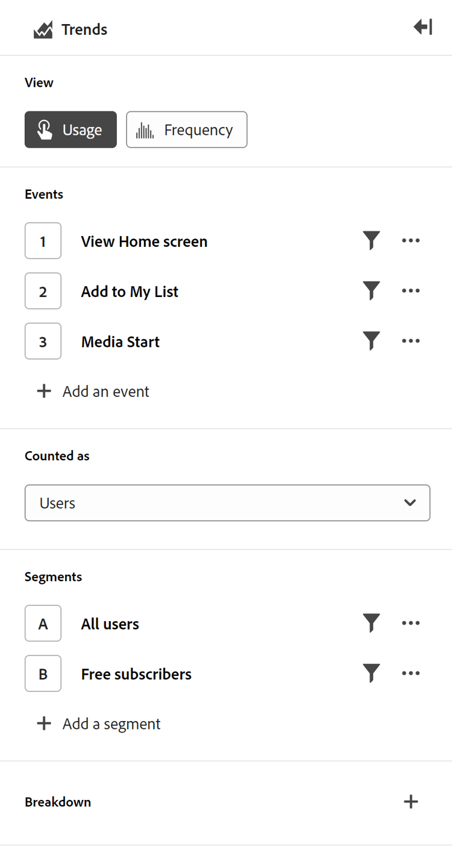Open more options for Add to My List
This screenshot has height=868, width=452.
410,291
